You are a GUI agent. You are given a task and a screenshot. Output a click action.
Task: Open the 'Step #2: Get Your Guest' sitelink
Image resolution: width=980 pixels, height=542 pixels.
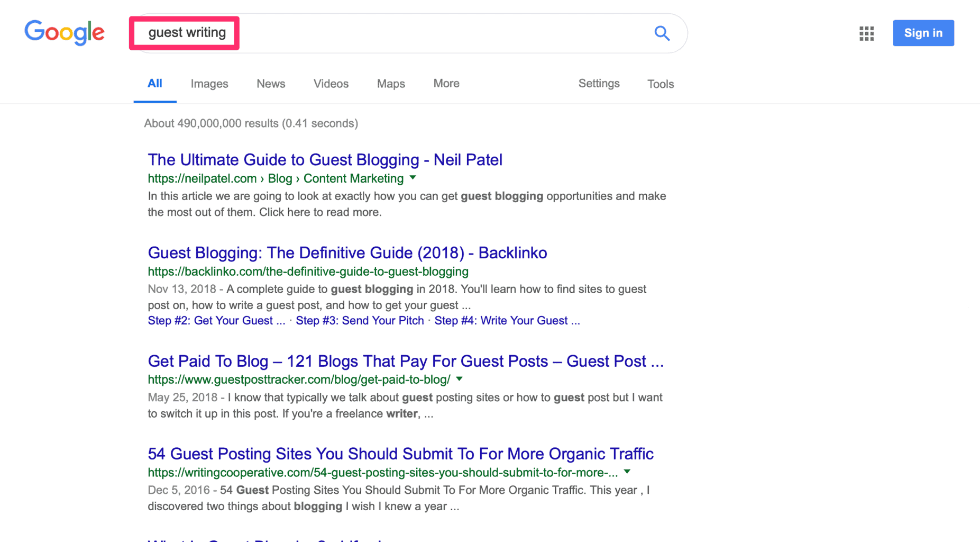[x=216, y=321]
